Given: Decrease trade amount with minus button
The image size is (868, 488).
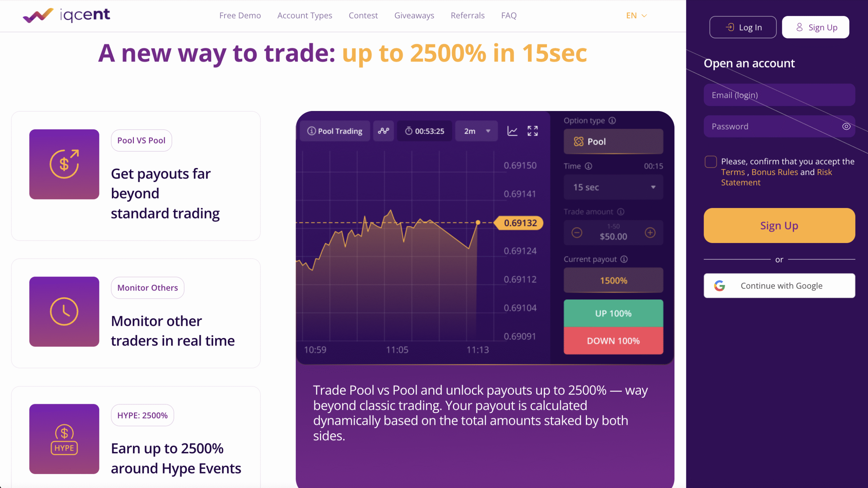Looking at the screenshot, I should 577,233.
